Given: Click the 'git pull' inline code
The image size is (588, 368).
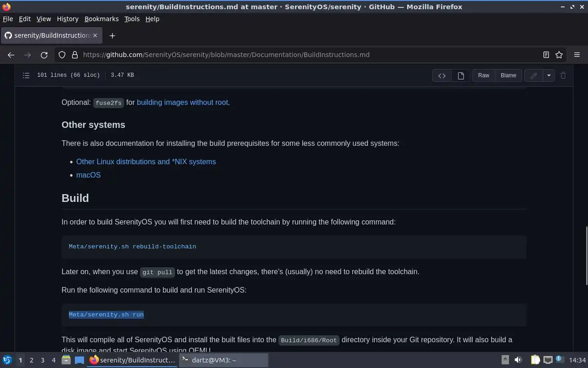Looking at the screenshot, I should click(158, 272).
